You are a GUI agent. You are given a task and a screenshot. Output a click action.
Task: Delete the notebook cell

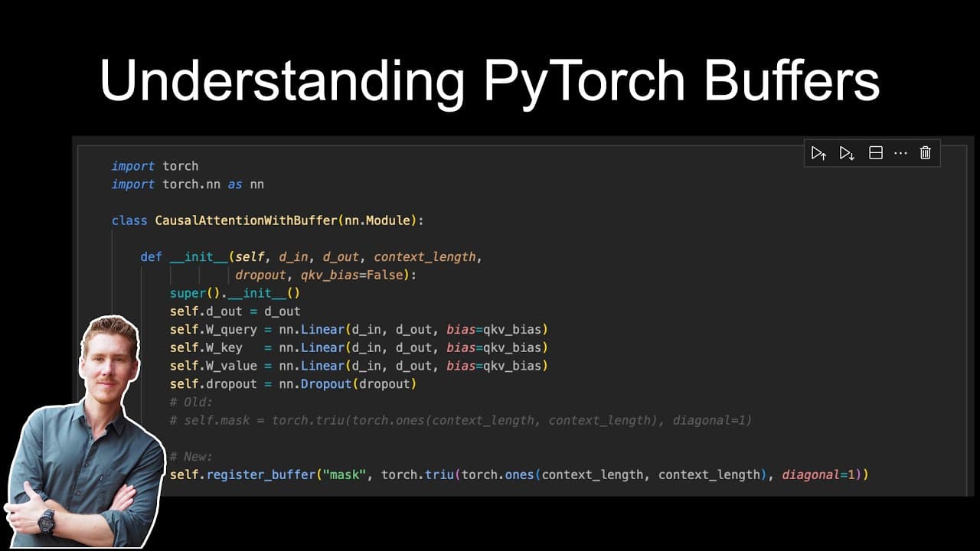[x=925, y=153]
